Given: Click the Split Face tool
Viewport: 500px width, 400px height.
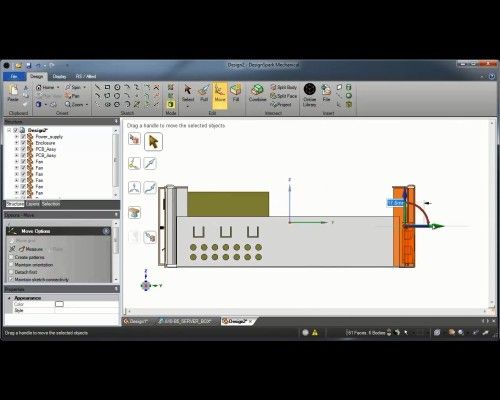Looking at the screenshot, I should tap(283, 96).
